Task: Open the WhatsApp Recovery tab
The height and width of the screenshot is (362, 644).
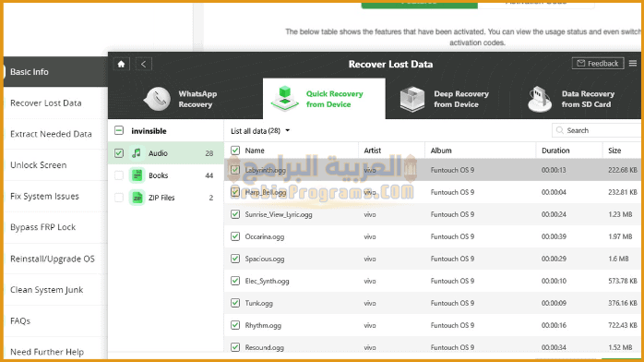Action: tap(185, 99)
